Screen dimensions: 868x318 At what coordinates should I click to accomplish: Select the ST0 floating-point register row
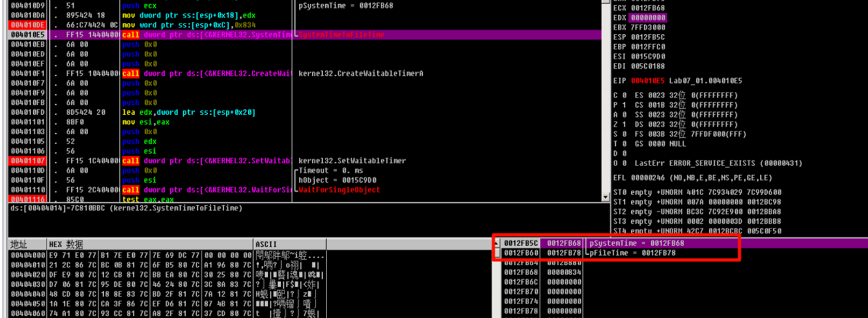697,192
